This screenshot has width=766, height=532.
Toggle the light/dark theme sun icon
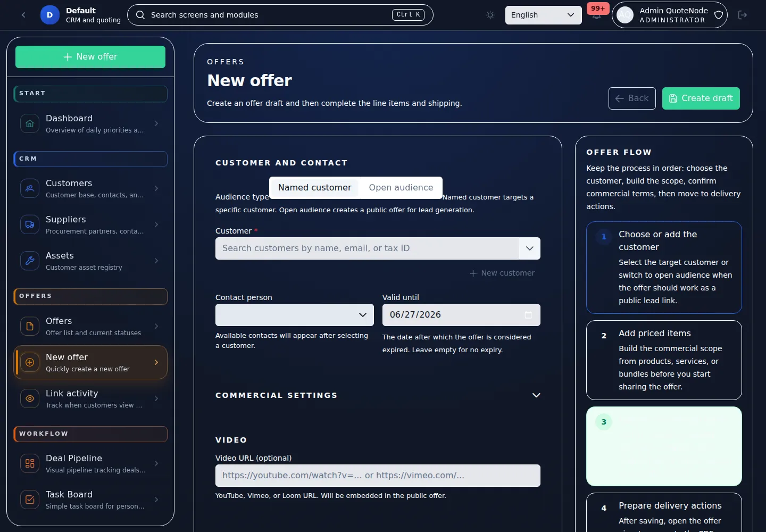coord(490,15)
